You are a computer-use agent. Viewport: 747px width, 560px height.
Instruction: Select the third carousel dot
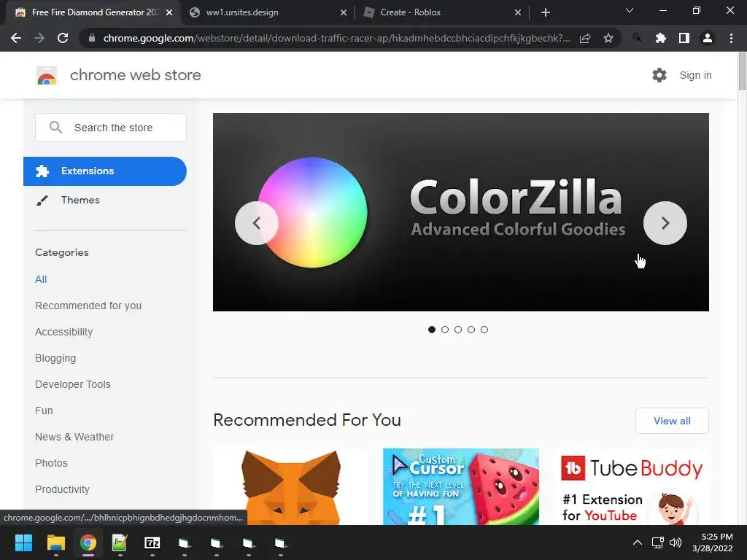click(x=458, y=330)
